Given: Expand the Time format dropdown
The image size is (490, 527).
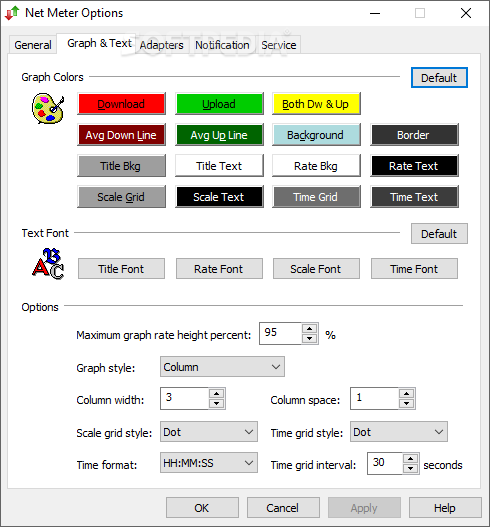Looking at the screenshot, I should pyautogui.click(x=209, y=463).
